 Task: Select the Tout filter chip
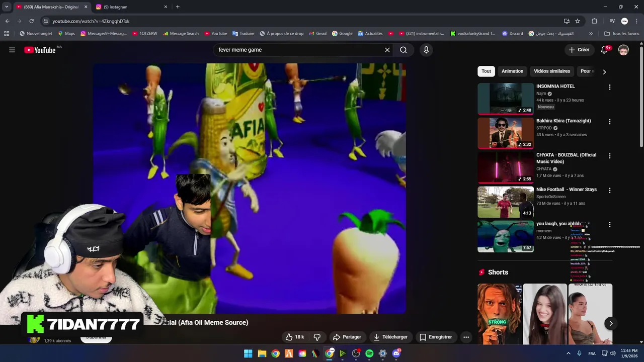486,71
